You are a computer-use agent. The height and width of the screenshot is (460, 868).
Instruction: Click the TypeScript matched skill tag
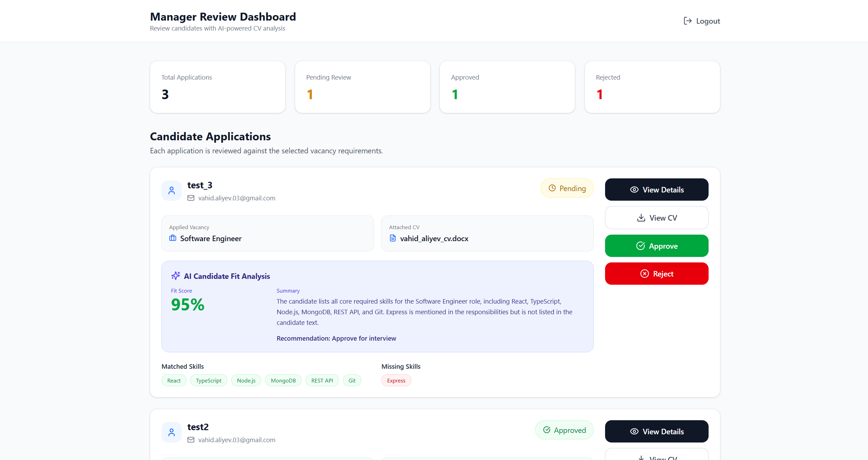[x=208, y=380]
